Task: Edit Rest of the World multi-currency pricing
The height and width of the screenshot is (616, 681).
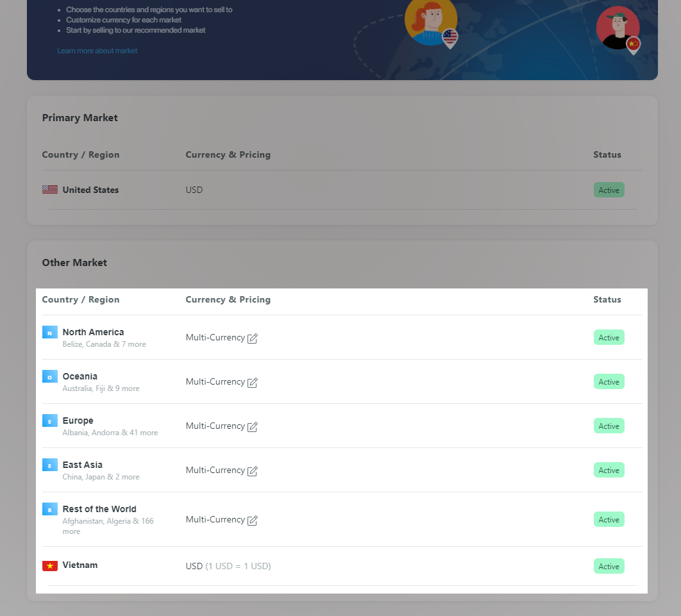Action: pos(253,520)
